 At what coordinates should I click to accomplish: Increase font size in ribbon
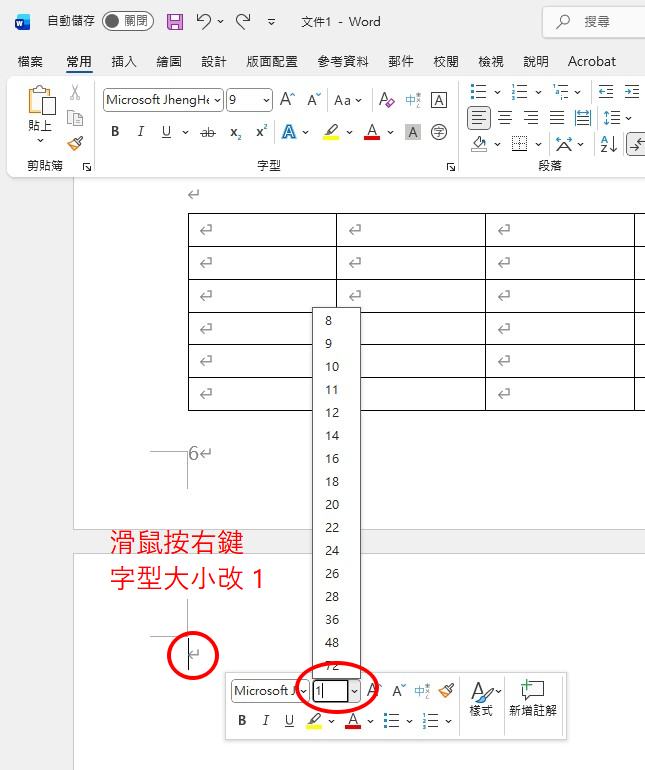[x=287, y=100]
